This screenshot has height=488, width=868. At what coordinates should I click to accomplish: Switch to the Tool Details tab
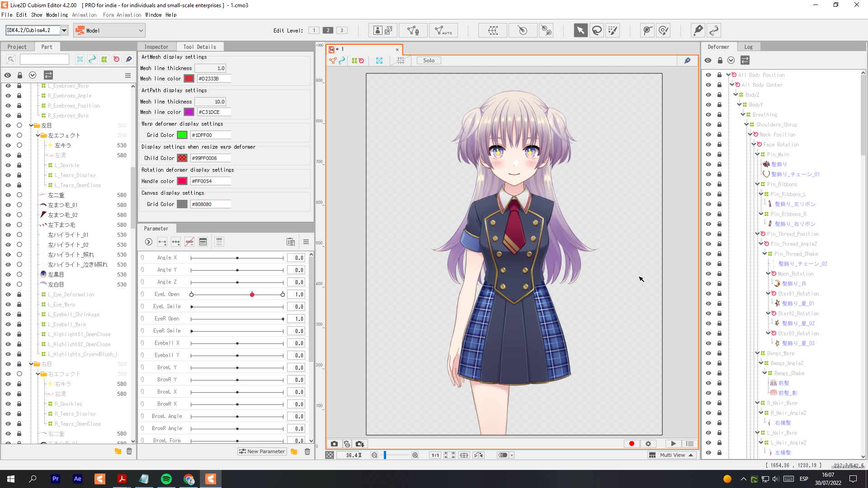tap(199, 47)
